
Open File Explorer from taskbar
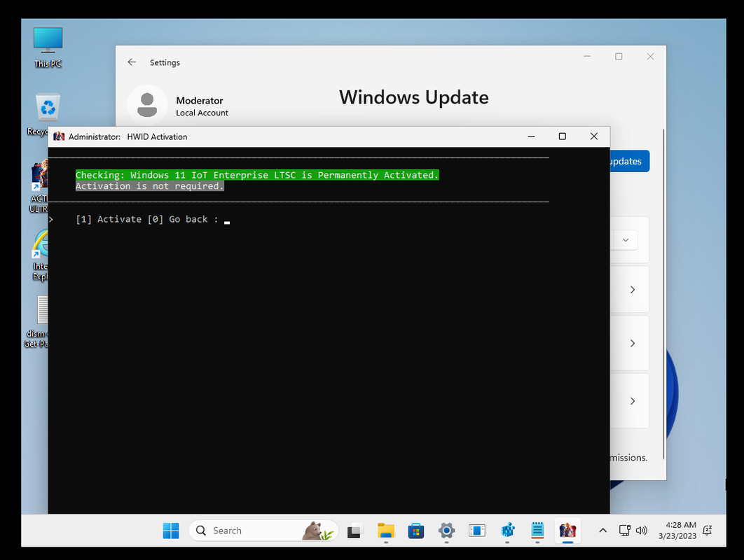386,531
